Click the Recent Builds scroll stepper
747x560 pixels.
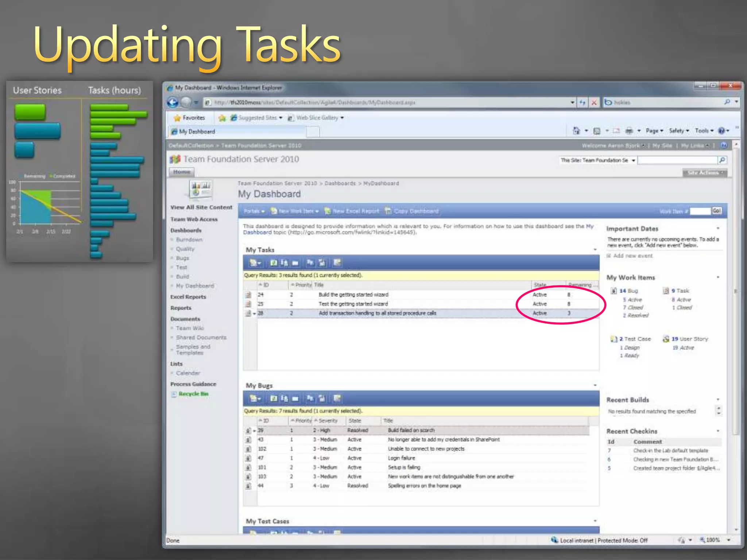(719, 411)
